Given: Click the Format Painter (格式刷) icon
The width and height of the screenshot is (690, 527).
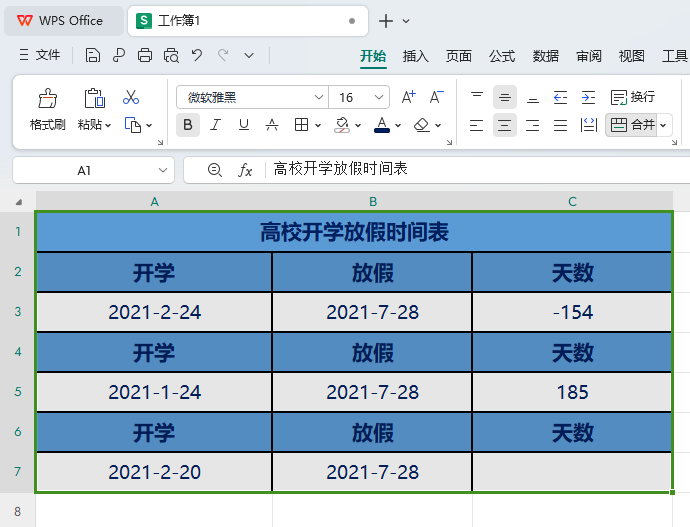Looking at the screenshot, I should 48,98.
